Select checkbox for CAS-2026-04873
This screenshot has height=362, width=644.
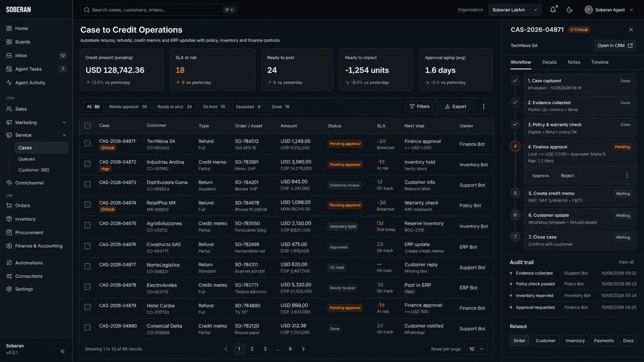tap(87, 184)
